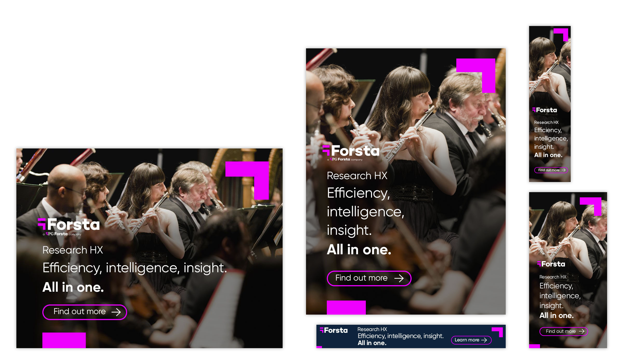
Task: Click the Forsta logo on skyscraper ad
Action: click(x=545, y=110)
